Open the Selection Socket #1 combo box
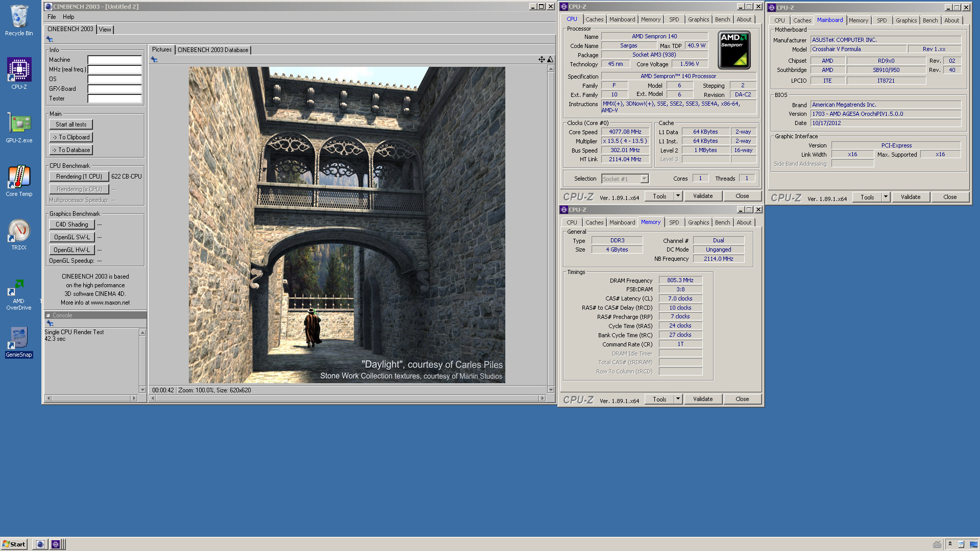The height and width of the screenshot is (551, 980). [x=625, y=179]
